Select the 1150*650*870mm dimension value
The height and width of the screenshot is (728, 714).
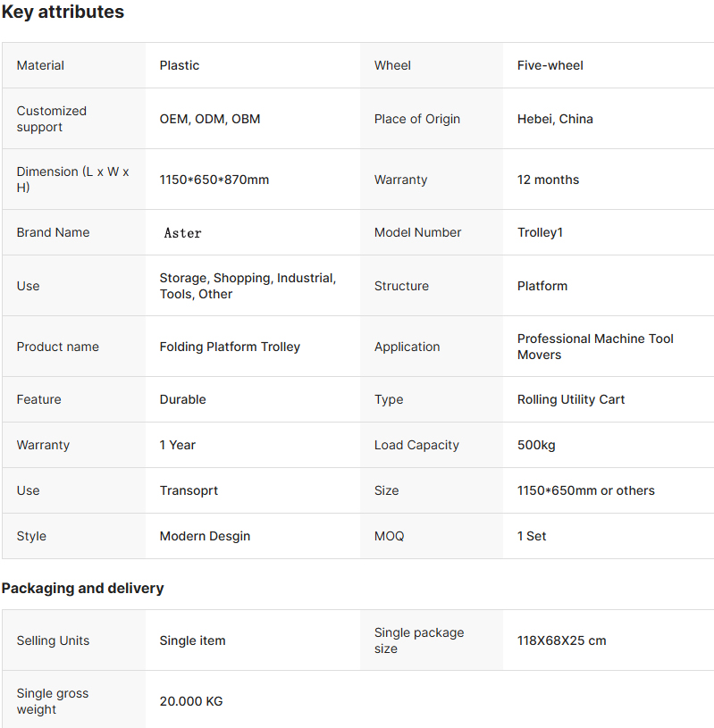214,180
